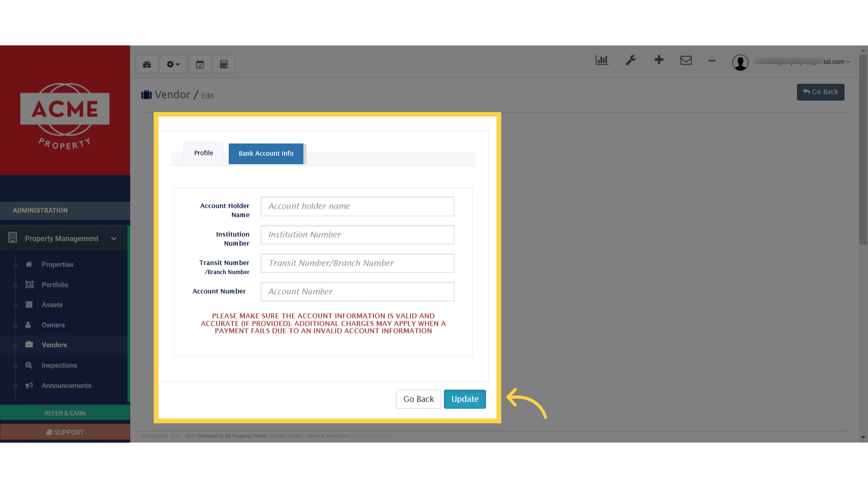Select the REFER & EARN banner
The image size is (868, 488).
[x=65, y=413]
